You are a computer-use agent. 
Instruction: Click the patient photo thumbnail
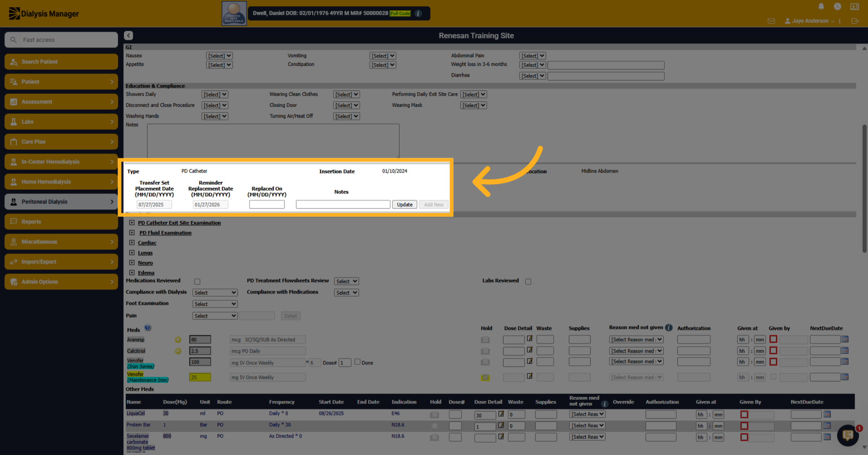[234, 13]
